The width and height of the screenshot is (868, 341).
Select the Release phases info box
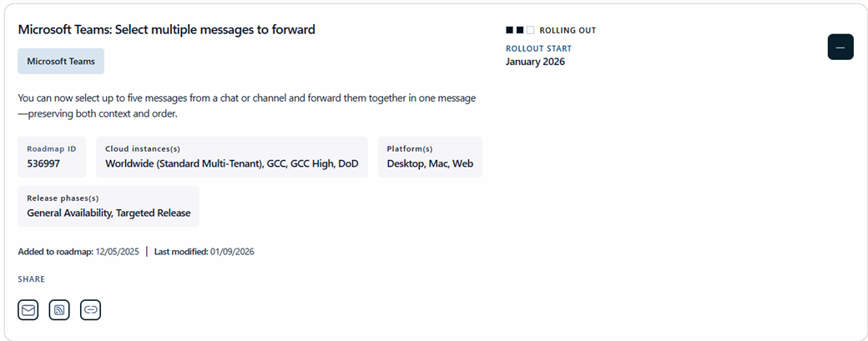[x=108, y=206]
